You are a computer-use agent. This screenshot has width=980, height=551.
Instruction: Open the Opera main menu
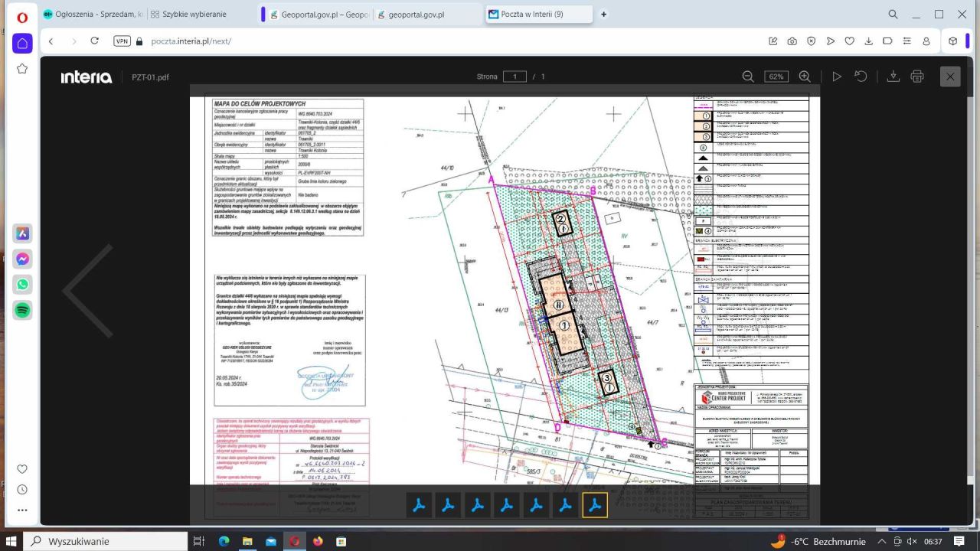click(22, 16)
